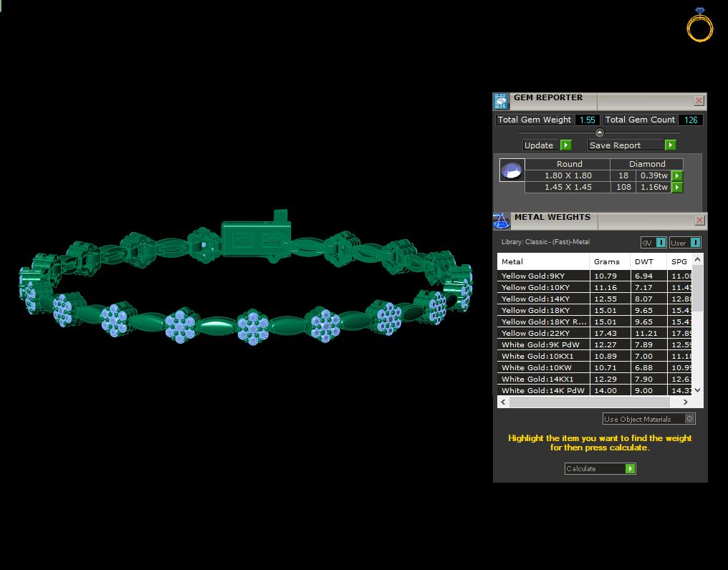Collapse the Gem Reporter totals section
This screenshot has height=570, width=728.
pyautogui.click(x=600, y=132)
